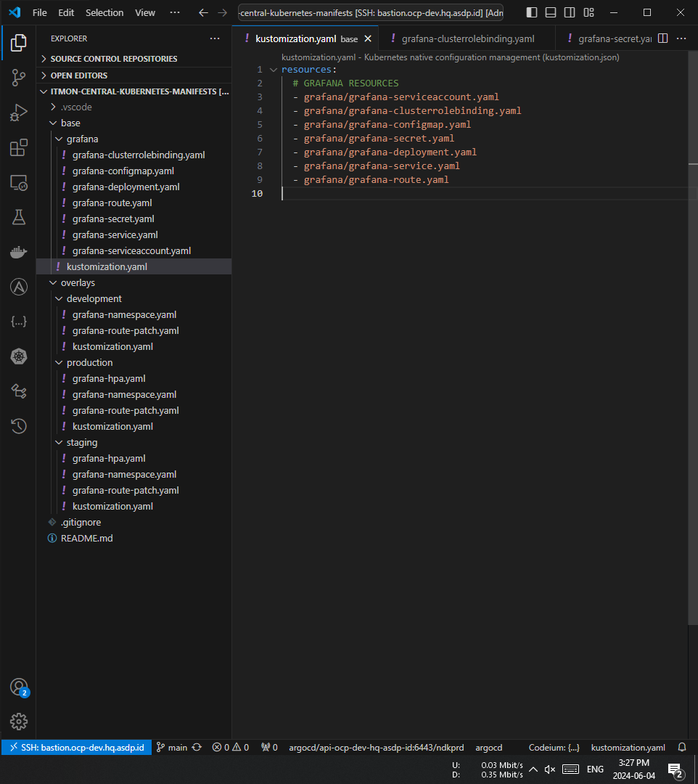Open notifications bell in status bar
698x784 pixels.
point(681,748)
